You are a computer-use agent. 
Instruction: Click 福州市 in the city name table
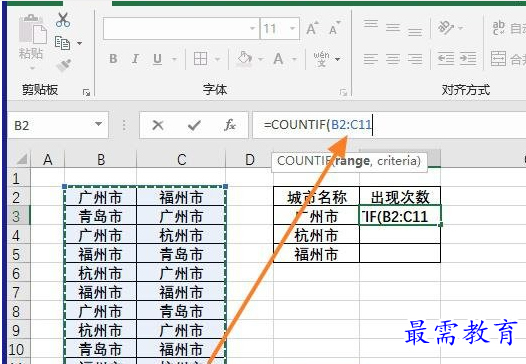coord(316,254)
